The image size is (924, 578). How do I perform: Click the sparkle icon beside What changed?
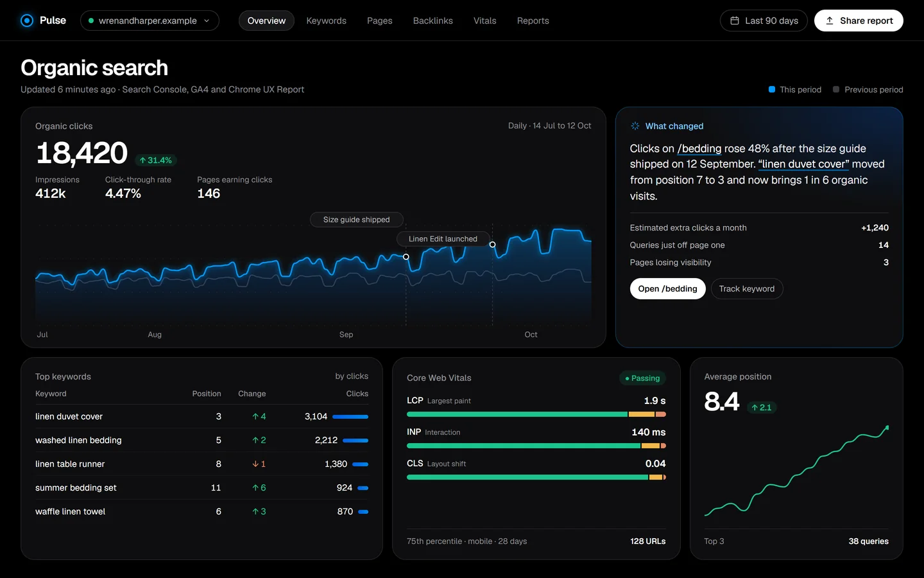tap(635, 126)
